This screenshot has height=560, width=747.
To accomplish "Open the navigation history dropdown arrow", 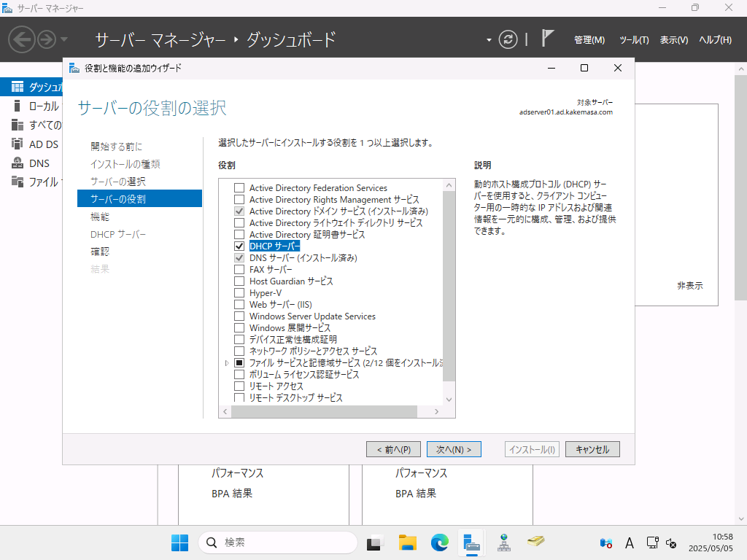I will tap(64, 39).
